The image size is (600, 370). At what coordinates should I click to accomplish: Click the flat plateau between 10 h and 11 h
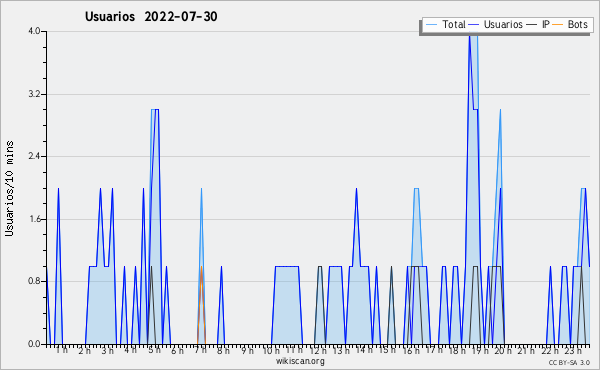point(287,267)
